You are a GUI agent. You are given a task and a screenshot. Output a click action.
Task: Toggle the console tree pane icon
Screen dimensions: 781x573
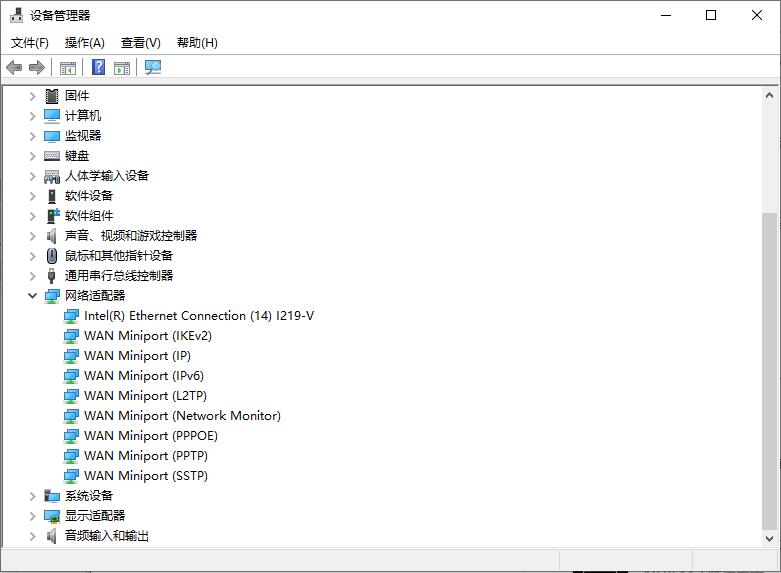68,67
